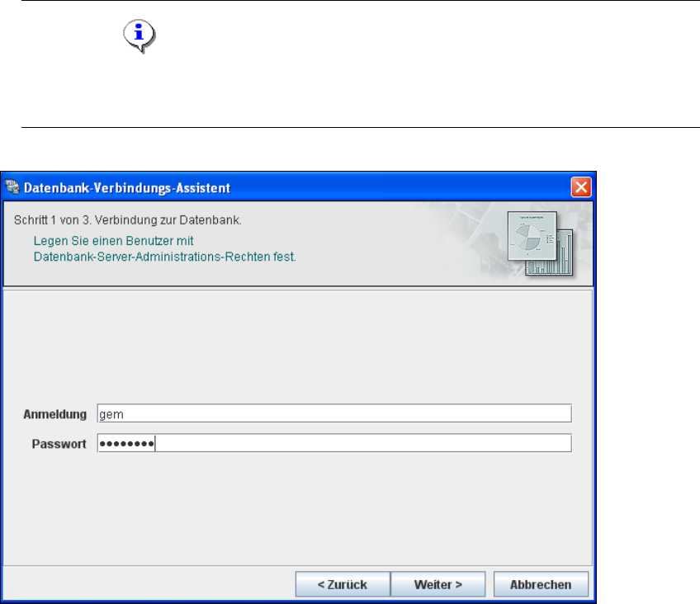Image resolution: width=700 pixels, height=604 pixels.
Task: Continue with the Weiter button
Action: 438,584
